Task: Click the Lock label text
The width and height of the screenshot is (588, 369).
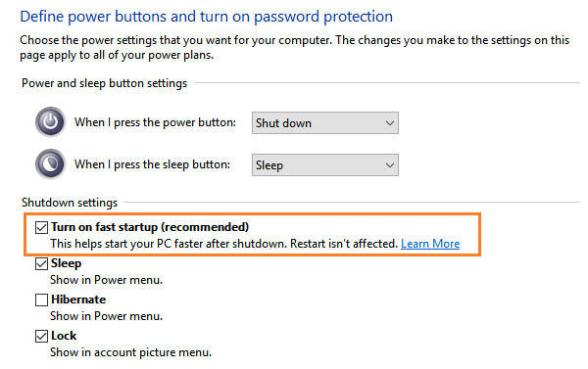Action: [64, 336]
